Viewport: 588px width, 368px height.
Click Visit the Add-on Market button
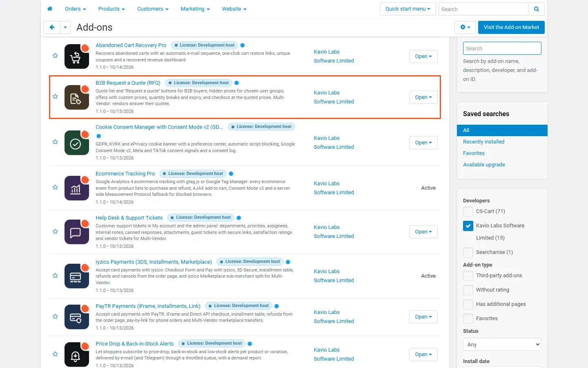[x=511, y=27]
